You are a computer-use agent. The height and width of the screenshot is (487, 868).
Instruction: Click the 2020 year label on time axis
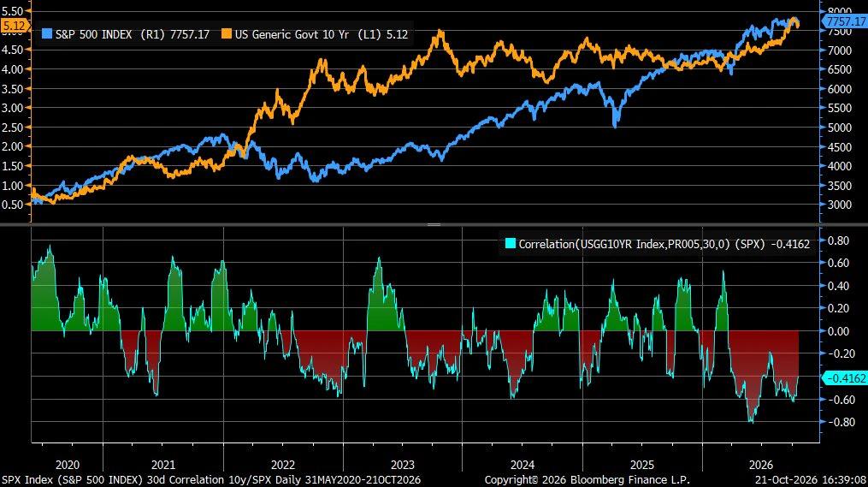point(68,465)
